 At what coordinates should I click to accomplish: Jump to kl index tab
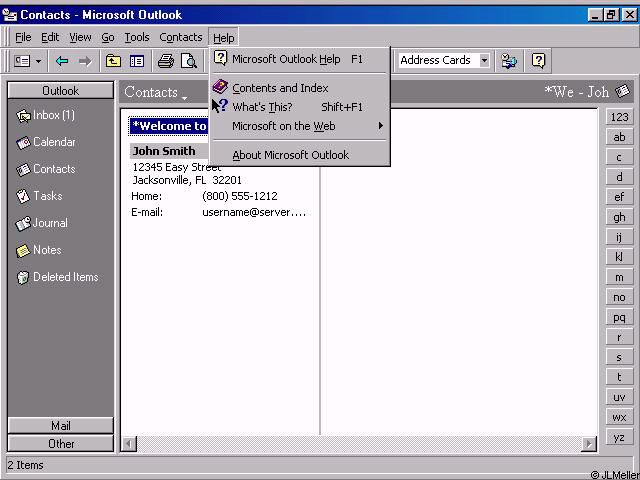tap(619, 257)
